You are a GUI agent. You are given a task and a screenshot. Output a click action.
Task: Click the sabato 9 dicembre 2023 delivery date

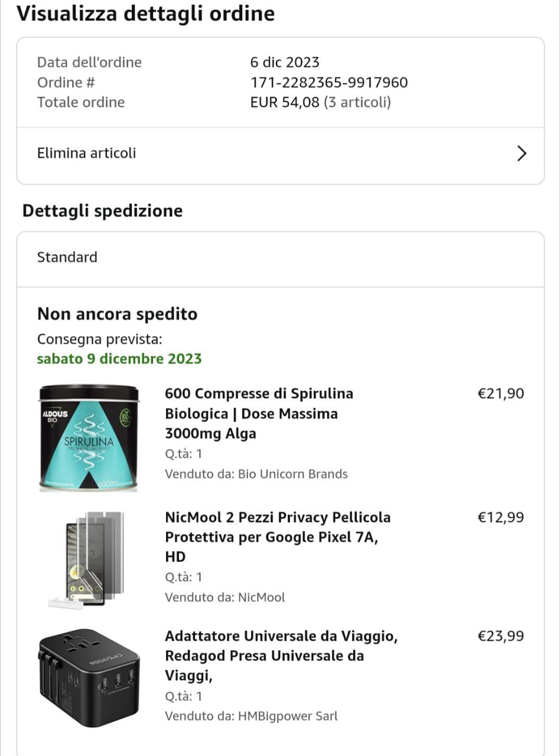(x=119, y=359)
